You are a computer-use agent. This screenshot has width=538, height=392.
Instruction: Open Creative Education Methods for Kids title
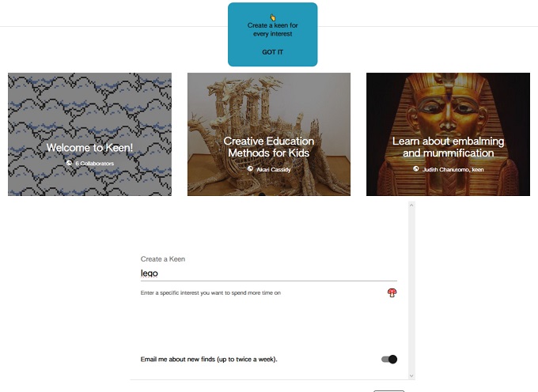click(x=269, y=147)
